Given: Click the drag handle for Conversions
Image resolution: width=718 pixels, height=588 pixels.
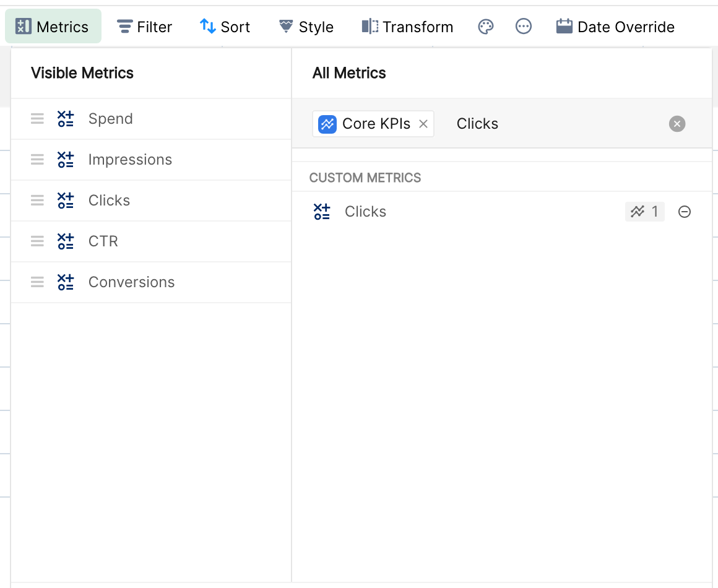Looking at the screenshot, I should pyautogui.click(x=38, y=282).
